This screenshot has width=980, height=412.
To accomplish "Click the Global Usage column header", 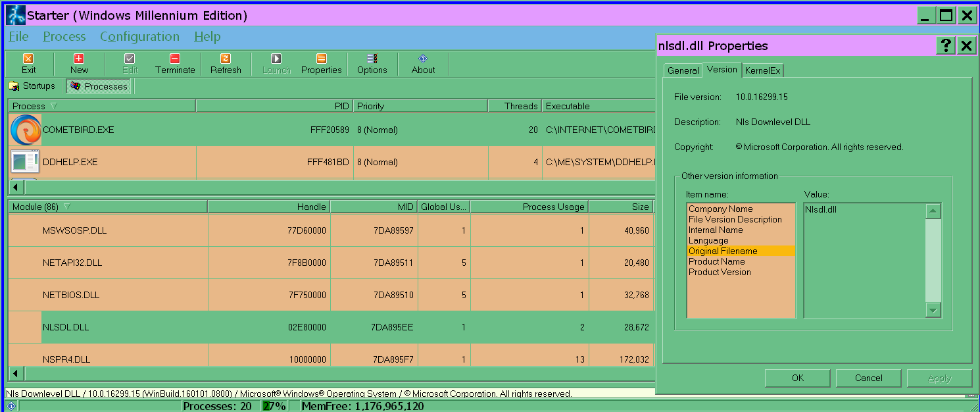I will [x=444, y=207].
